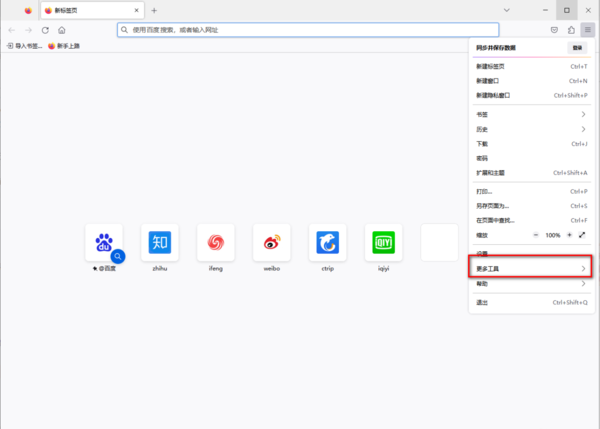Expand the 书签 submenu
This screenshot has width=600, height=429.
(x=530, y=114)
